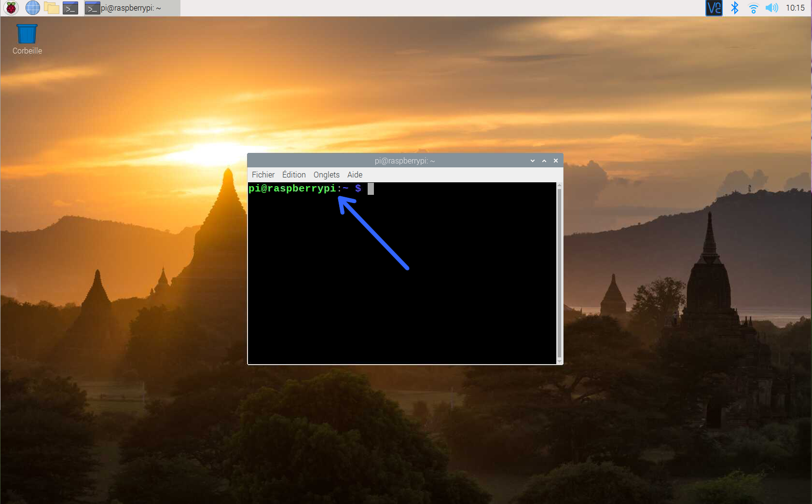Viewport: 812px width, 504px height.
Task: Open the VNC server tray icon
Action: point(714,8)
